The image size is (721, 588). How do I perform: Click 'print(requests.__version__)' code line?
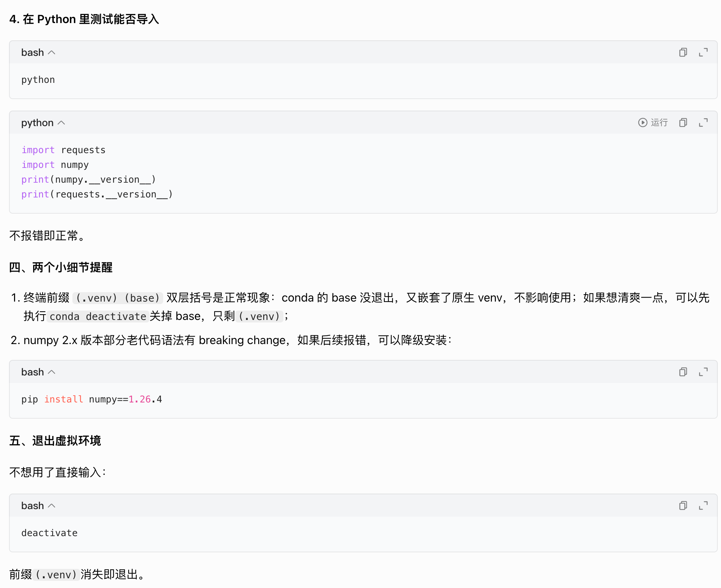(97, 194)
